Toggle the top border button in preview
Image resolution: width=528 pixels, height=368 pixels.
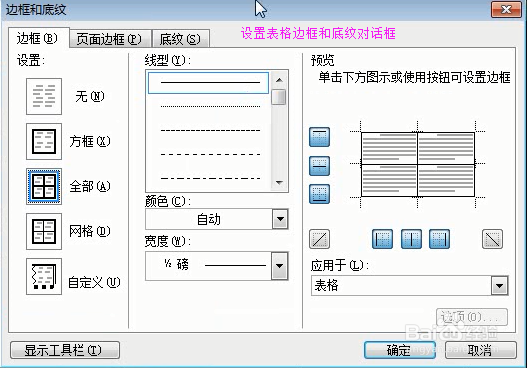[319, 137]
